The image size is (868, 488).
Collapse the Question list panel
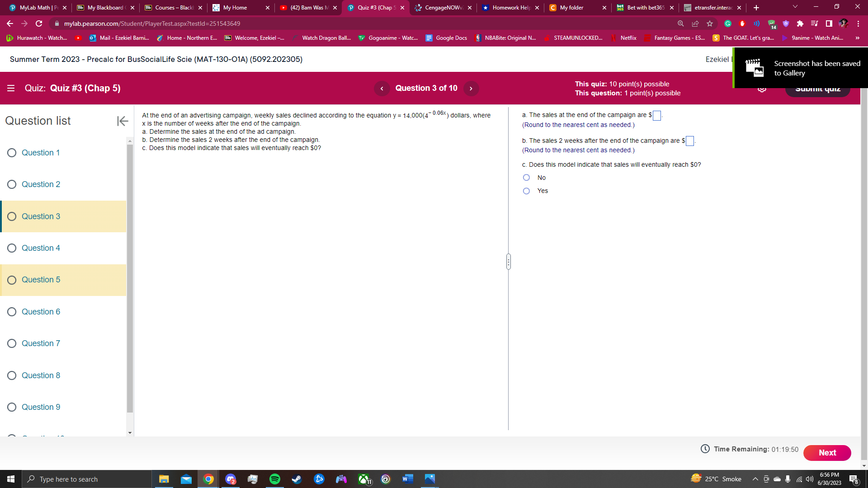point(123,121)
